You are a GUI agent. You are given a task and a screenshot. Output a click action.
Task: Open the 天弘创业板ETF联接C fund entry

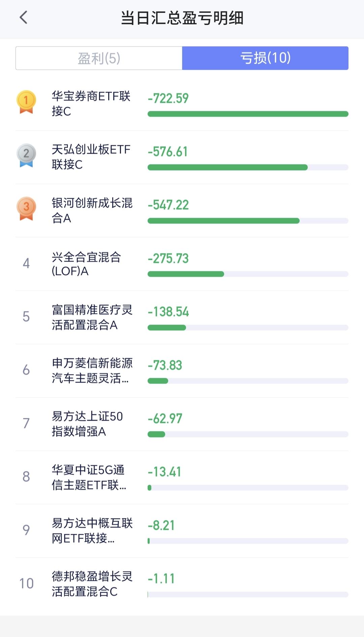[182, 157]
